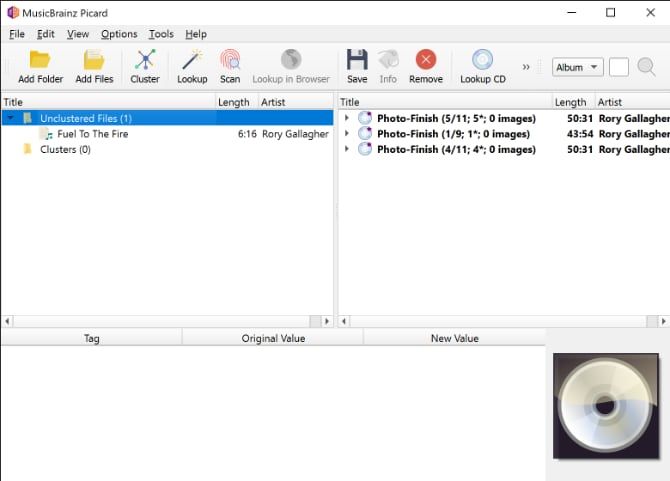Click the left pane Title column header
This screenshot has width=670, height=481.
point(108,102)
